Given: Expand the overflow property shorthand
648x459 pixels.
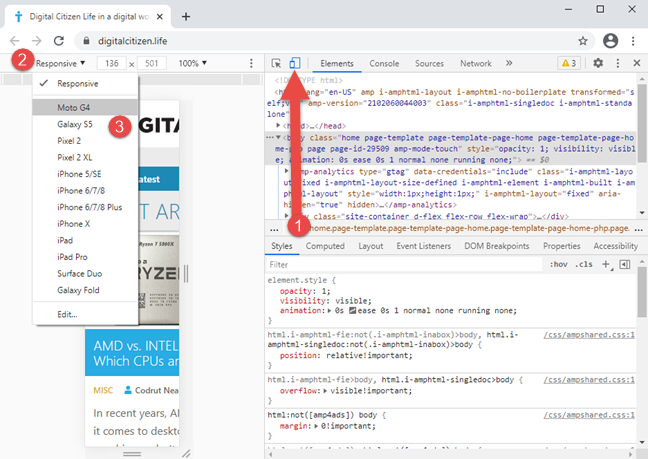Looking at the screenshot, I should pyautogui.click(x=325, y=391).
